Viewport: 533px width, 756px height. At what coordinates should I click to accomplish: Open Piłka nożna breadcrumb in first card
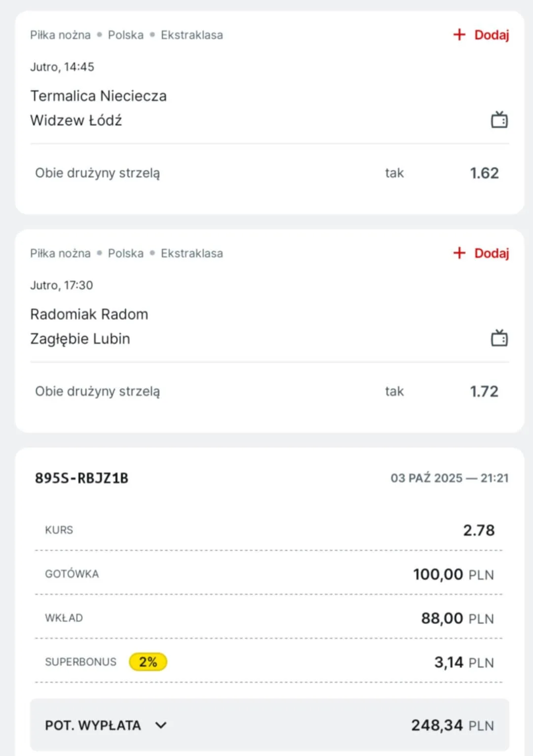60,35
